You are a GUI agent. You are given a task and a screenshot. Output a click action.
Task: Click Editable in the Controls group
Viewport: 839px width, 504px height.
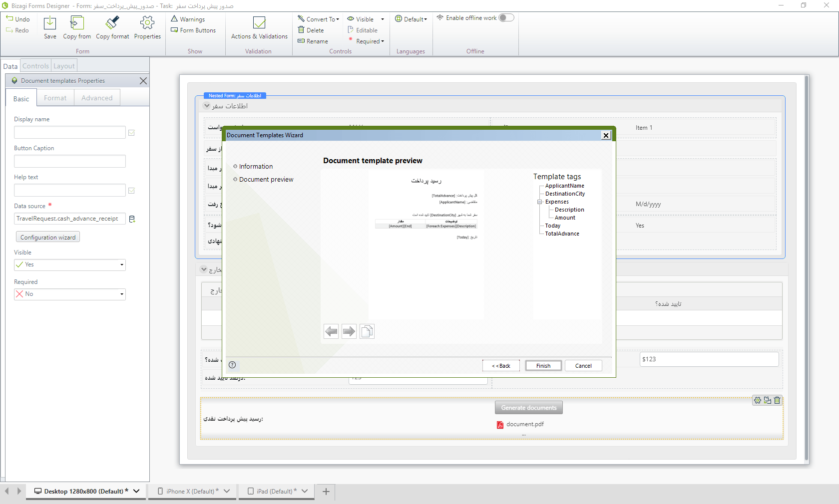363,30
